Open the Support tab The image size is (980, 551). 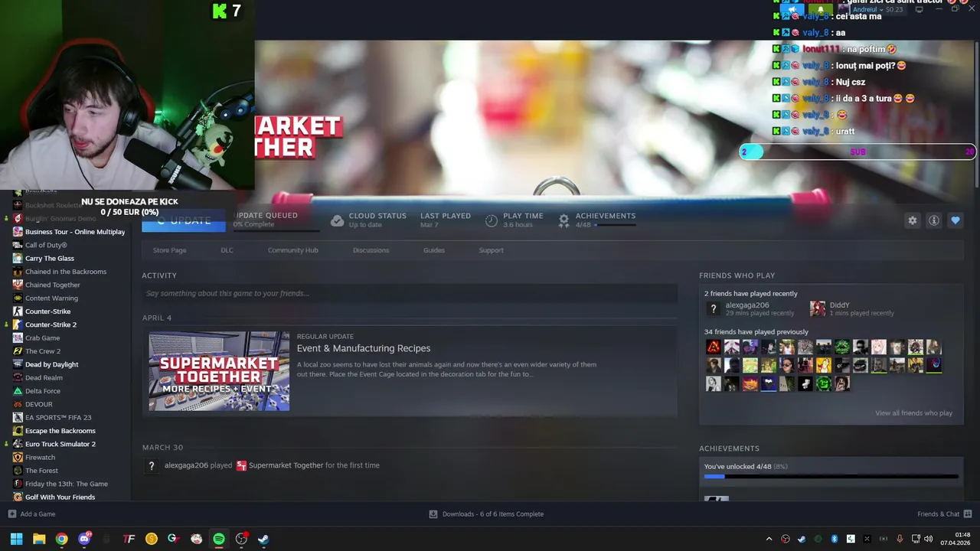tap(491, 250)
